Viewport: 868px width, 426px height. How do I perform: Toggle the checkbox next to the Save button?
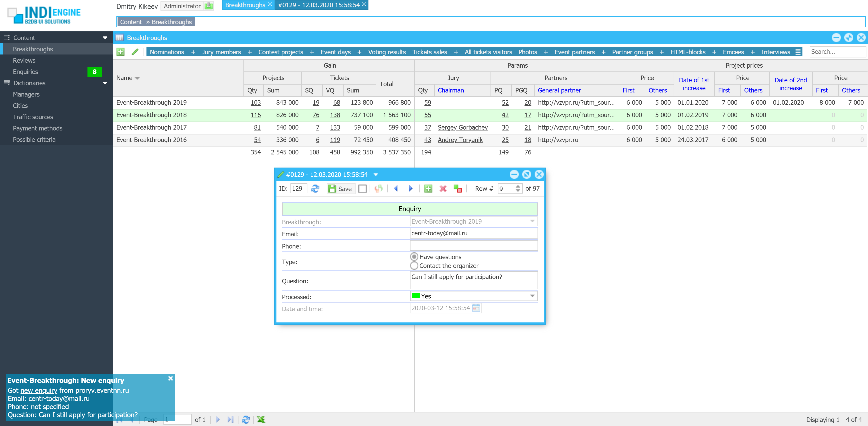pos(363,189)
